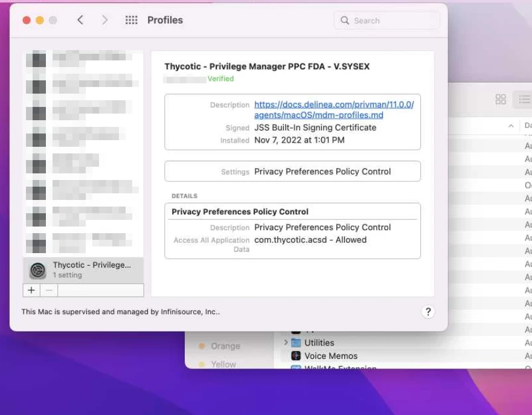
Task: Show all preferences grid icon
Action: 131,20
